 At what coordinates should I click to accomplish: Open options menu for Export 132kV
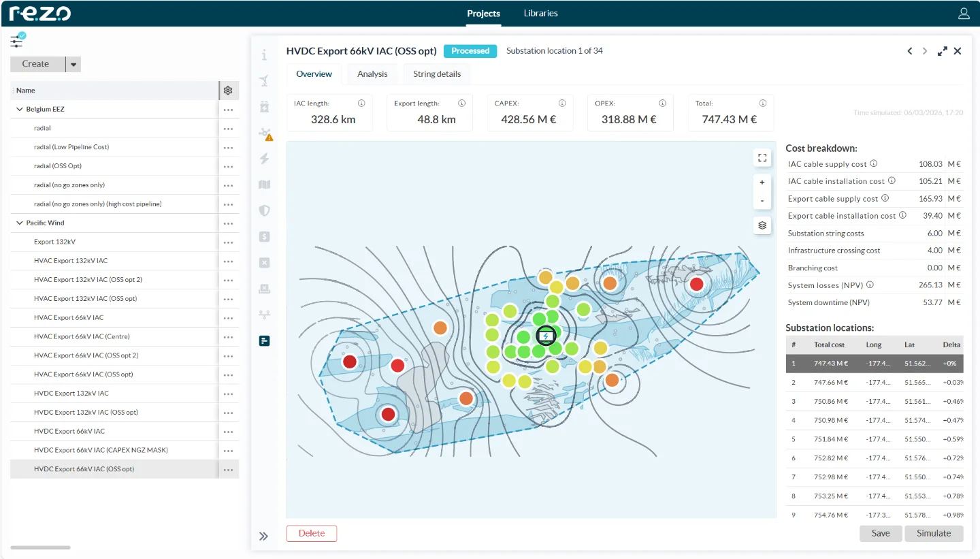[x=228, y=242]
